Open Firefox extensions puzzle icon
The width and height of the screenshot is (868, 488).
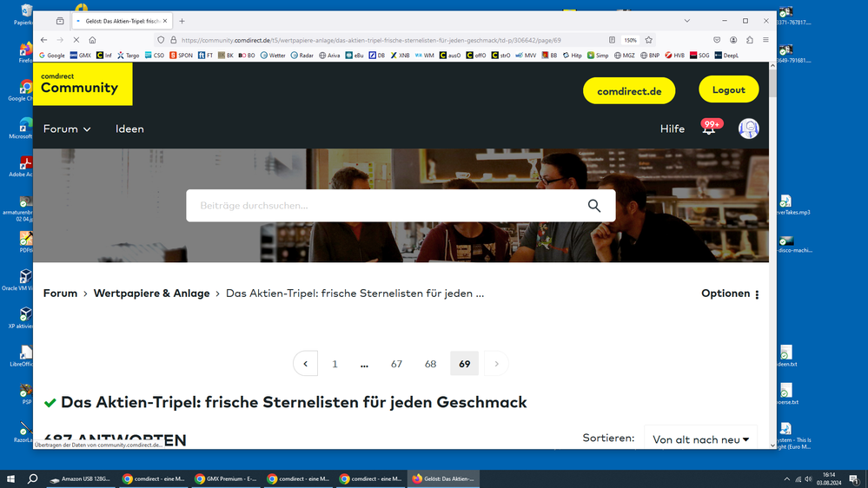(x=750, y=40)
